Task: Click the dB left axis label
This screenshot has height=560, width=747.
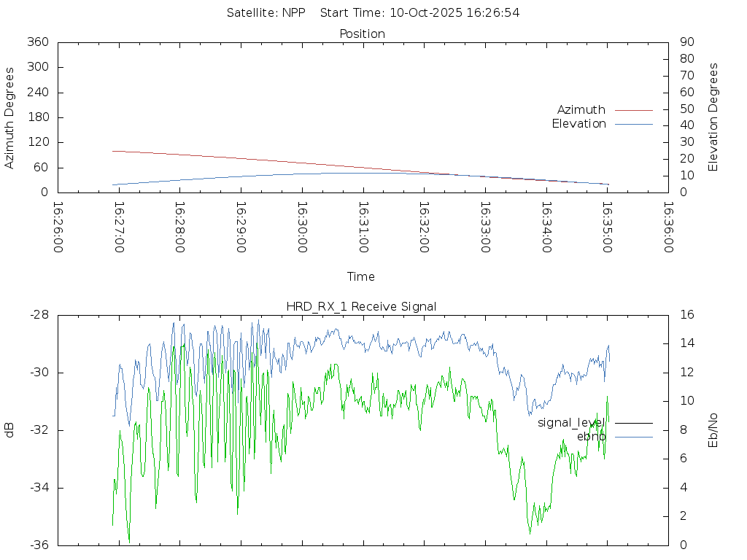Action: point(9,430)
